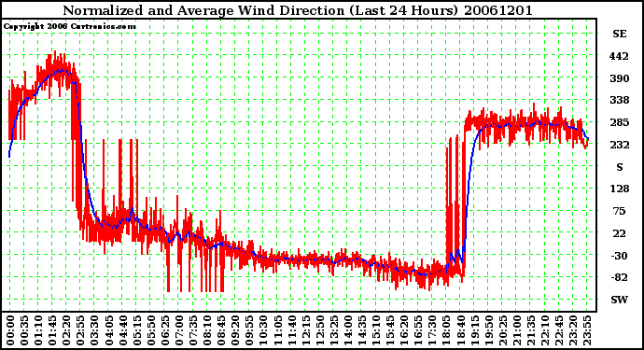Click the 01:10 time label
Image resolution: width=644 pixels, height=350 pixels.
[x=37, y=330]
